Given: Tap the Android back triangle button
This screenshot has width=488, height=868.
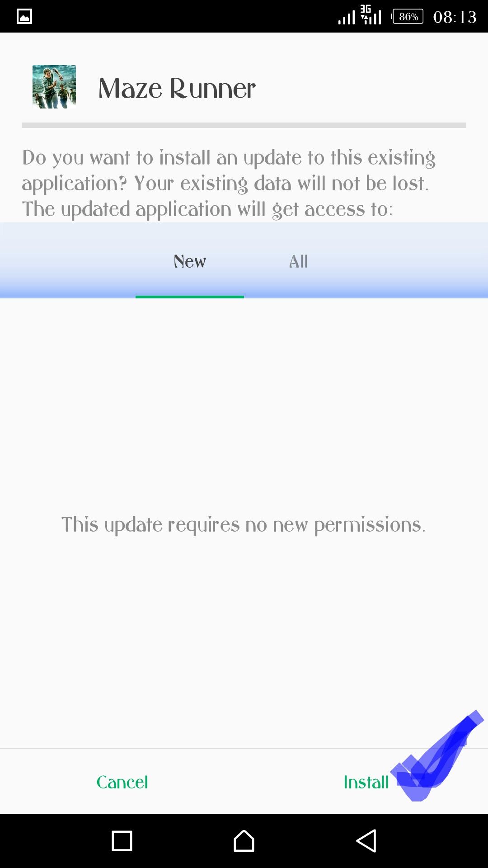Looking at the screenshot, I should tap(366, 841).
